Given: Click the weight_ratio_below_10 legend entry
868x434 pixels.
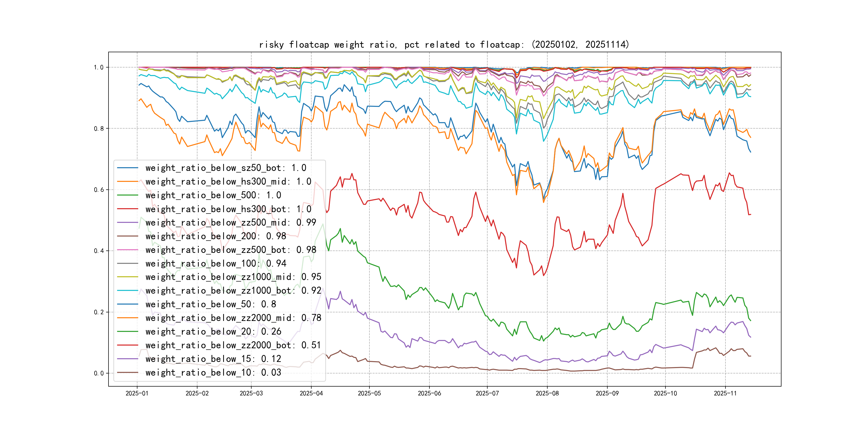Looking at the screenshot, I should point(213,372).
